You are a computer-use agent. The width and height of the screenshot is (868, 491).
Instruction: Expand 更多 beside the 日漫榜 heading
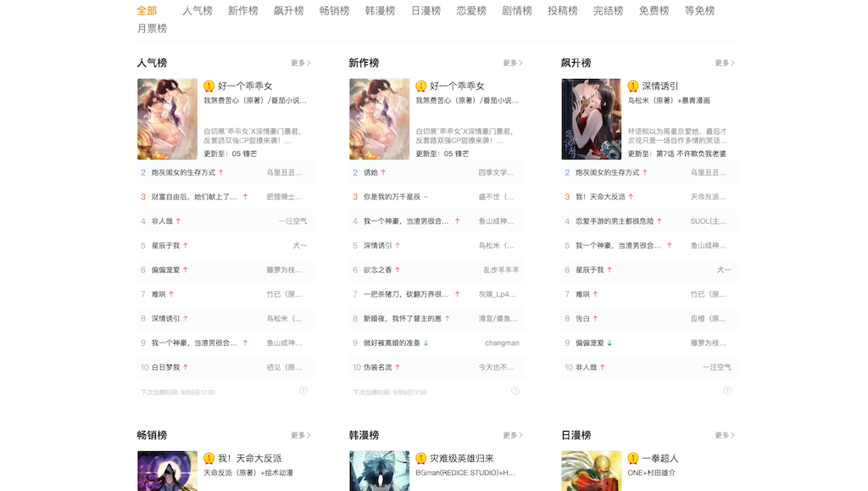(725, 435)
